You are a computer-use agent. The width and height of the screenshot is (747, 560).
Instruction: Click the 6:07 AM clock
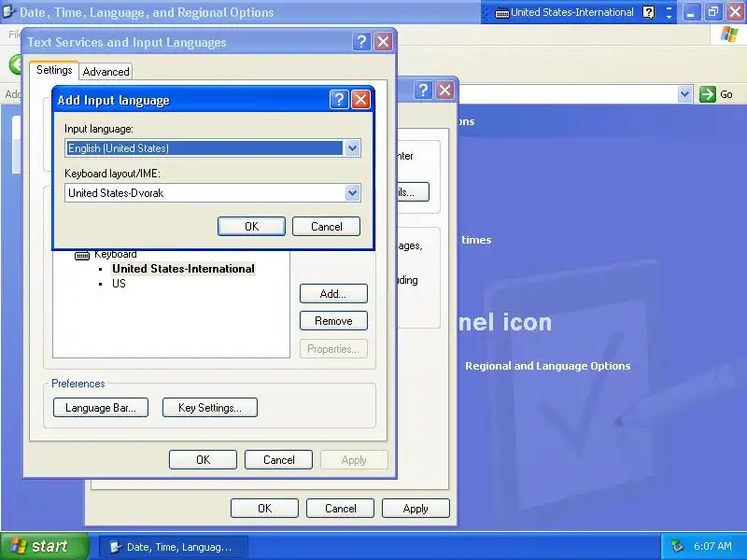click(x=712, y=546)
